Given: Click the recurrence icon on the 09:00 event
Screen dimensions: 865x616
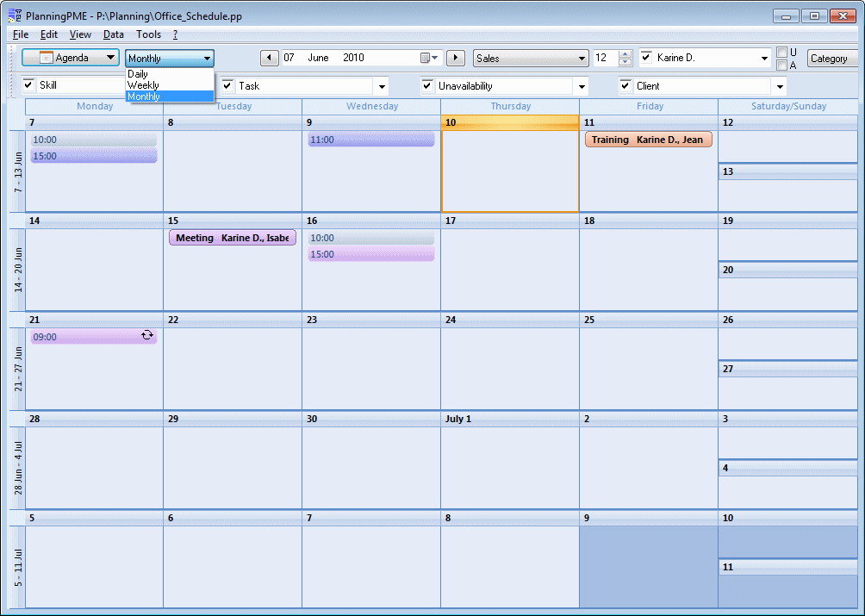Looking at the screenshot, I should click(x=147, y=335).
